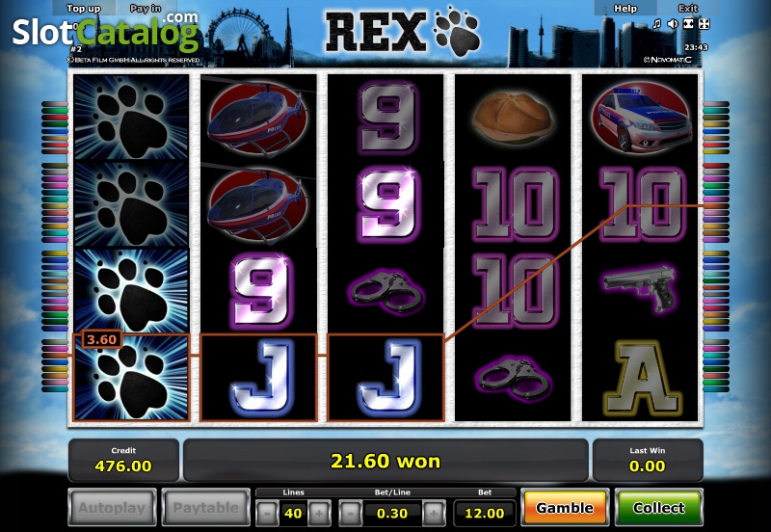
Task: Increase Bet/Line with the plus button
Action: [x=434, y=514]
